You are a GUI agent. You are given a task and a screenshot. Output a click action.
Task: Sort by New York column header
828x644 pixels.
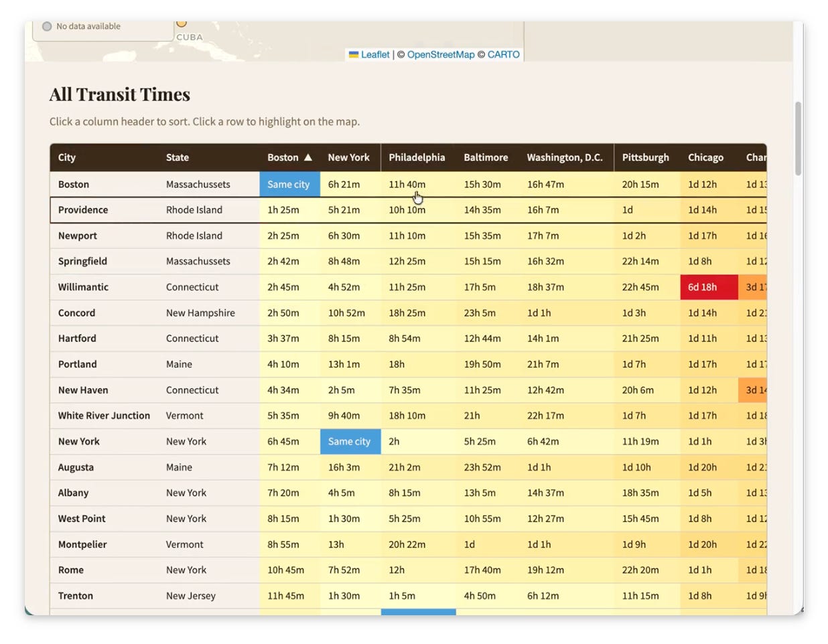click(x=349, y=157)
